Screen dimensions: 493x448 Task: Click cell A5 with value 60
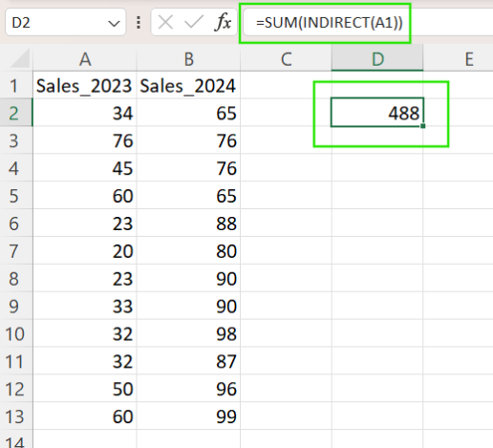85,196
